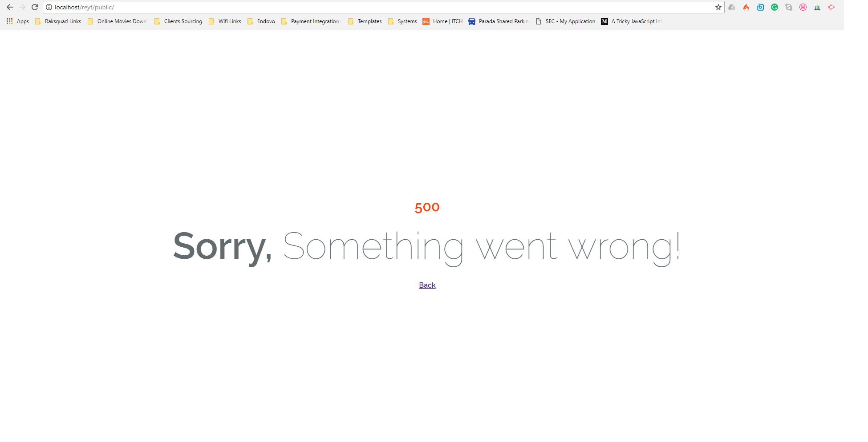Image resolution: width=868 pixels, height=442 pixels.
Task: Bookmark this page with star icon
Action: pyautogui.click(x=718, y=7)
